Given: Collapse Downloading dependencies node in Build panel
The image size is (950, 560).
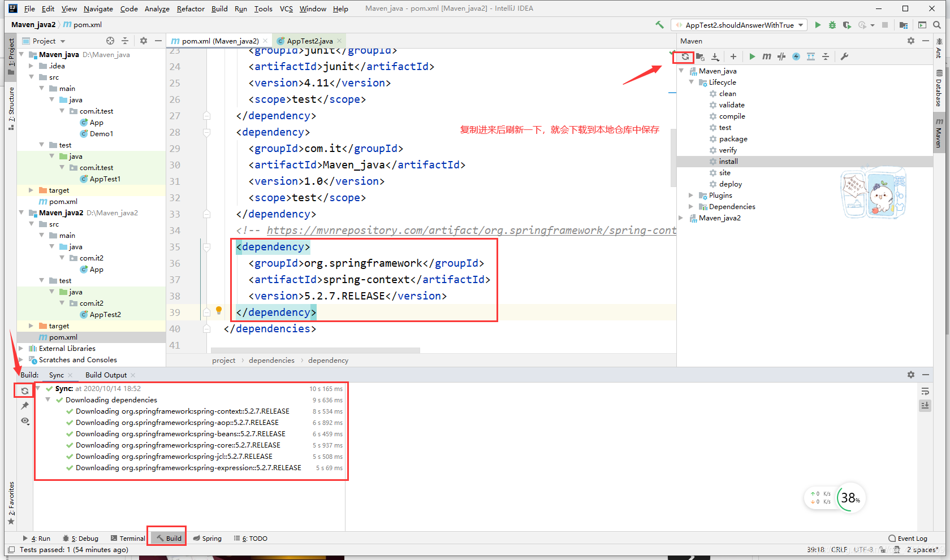Looking at the screenshot, I should point(48,400).
